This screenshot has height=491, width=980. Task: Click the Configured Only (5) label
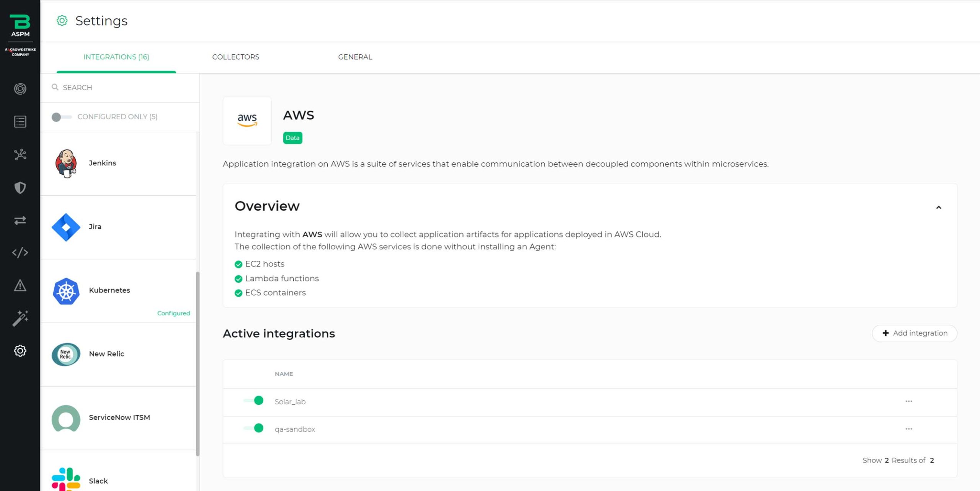coord(118,117)
